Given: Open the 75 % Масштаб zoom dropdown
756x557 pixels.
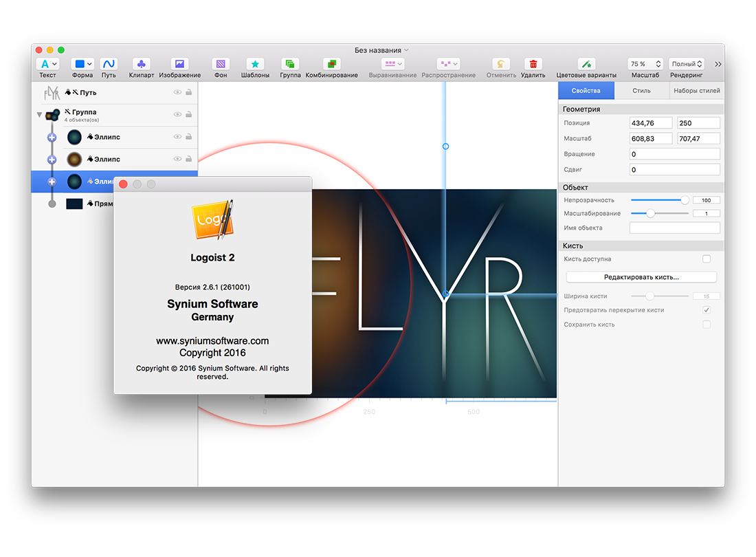Looking at the screenshot, I should [x=645, y=64].
